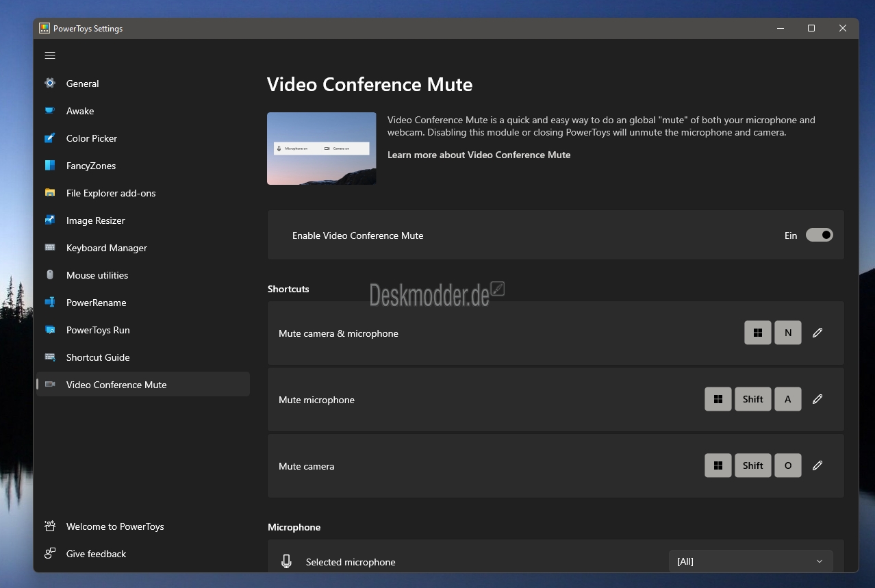
Task: Click the hamburger navigation menu icon
Action: coord(50,55)
